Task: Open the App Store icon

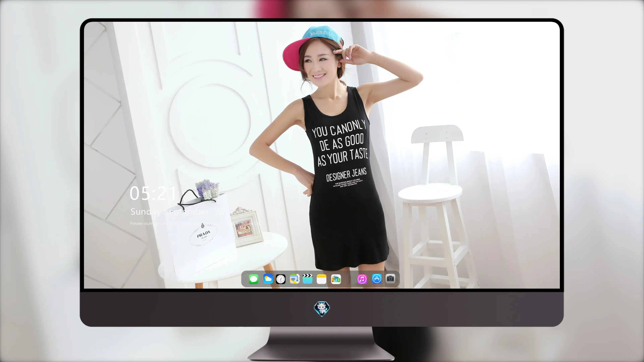Action: (x=377, y=279)
